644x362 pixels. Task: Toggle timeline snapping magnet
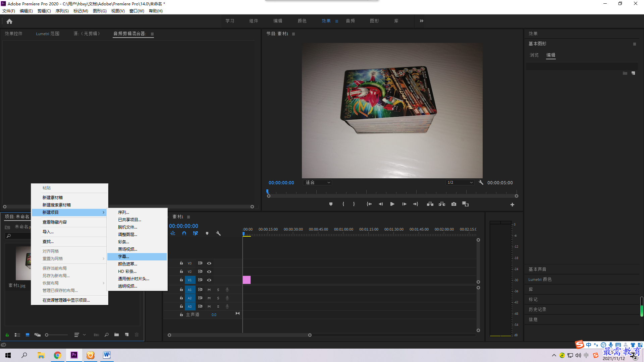[184, 233]
